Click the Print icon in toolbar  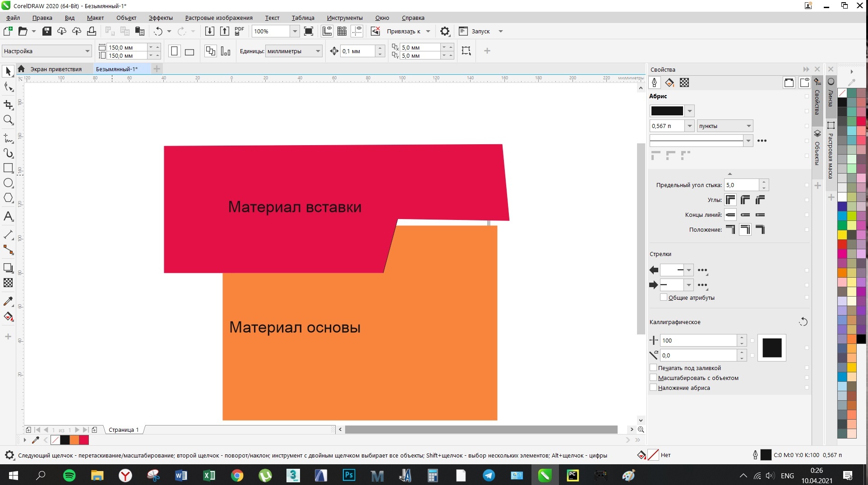pyautogui.click(x=92, y=31)
